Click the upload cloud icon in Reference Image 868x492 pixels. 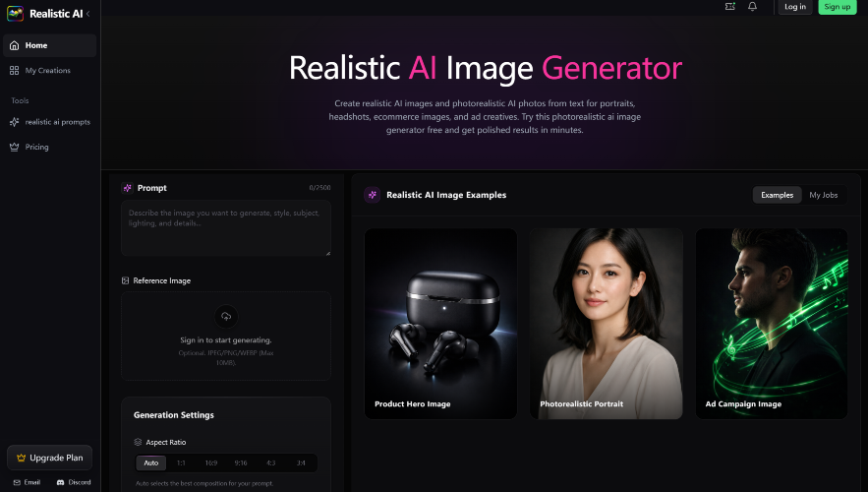pyautogui.click(x=226, y=317)
